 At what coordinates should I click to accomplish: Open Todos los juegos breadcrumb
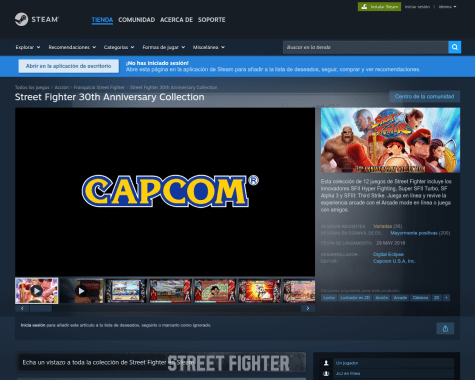click(x=32, y=87)
